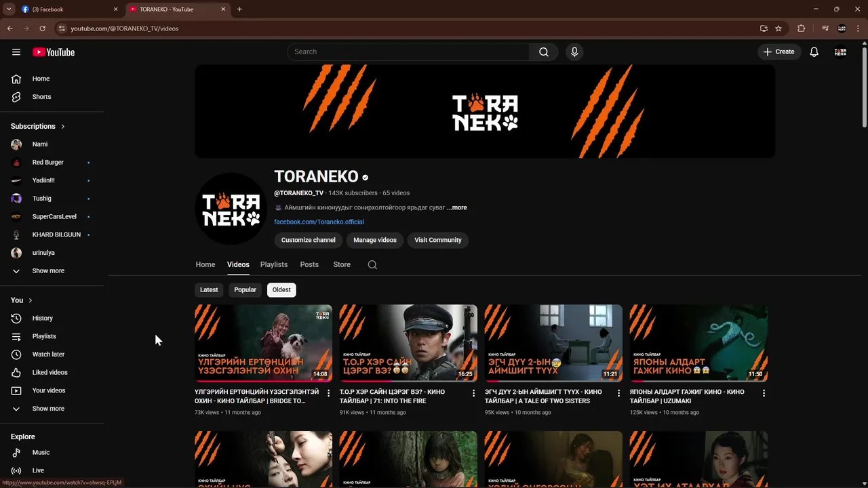Screen dimensions: 868x488
Task: Click Manage videos button
Action: 375,240
